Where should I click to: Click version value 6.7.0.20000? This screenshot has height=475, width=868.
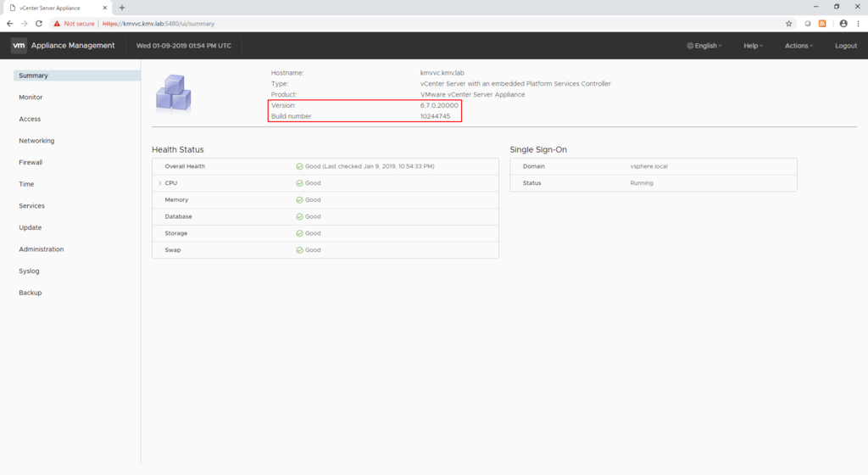point(439,105)
